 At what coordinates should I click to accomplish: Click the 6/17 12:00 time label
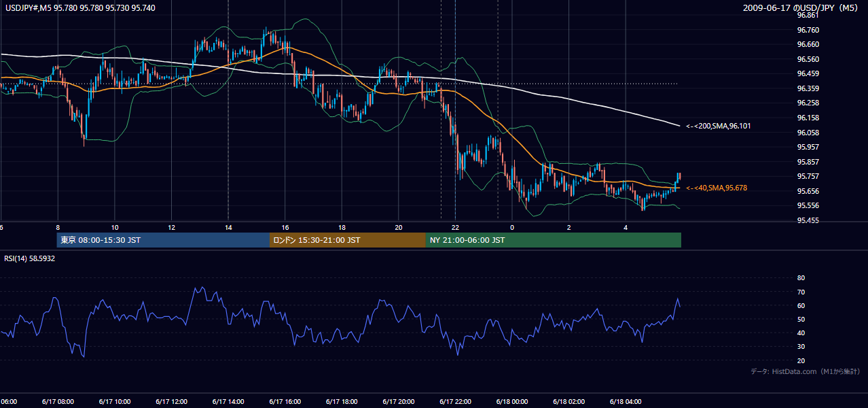(171, 402)
